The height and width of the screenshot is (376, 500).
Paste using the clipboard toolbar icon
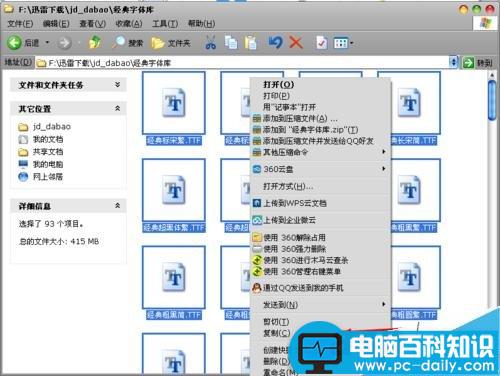(250, 43)
